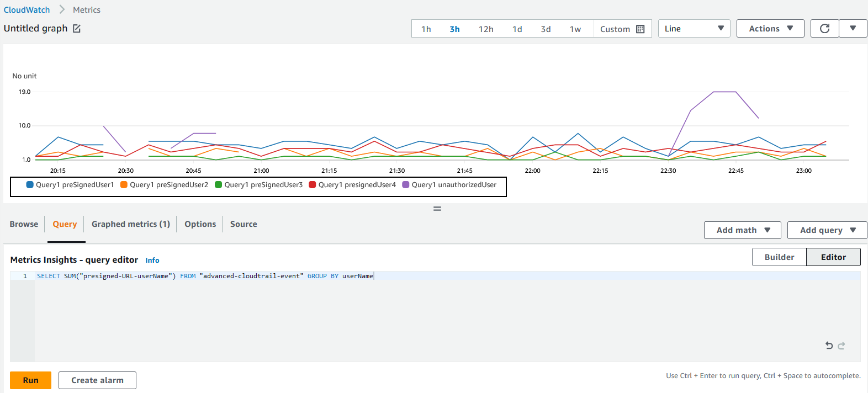Undo the last query edit
868x393 pixels.
point(829,346)
